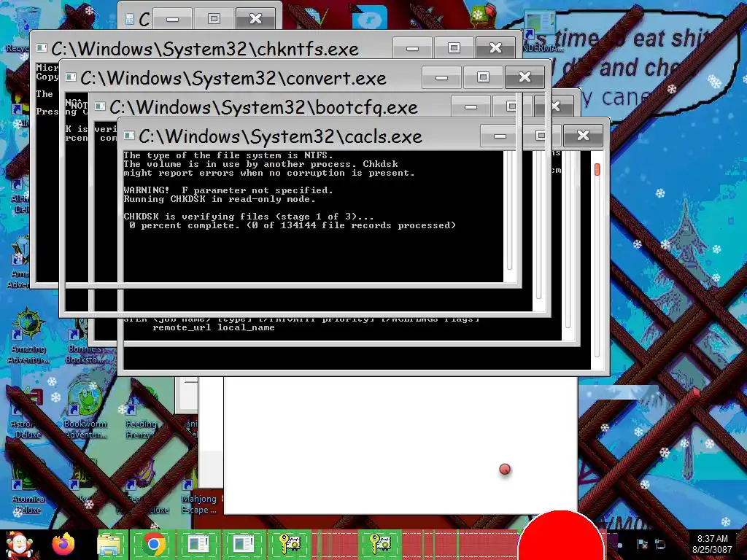Open the Santa start button on taskbar
Viewport: 747px width, 560px height.
point(18,545)
